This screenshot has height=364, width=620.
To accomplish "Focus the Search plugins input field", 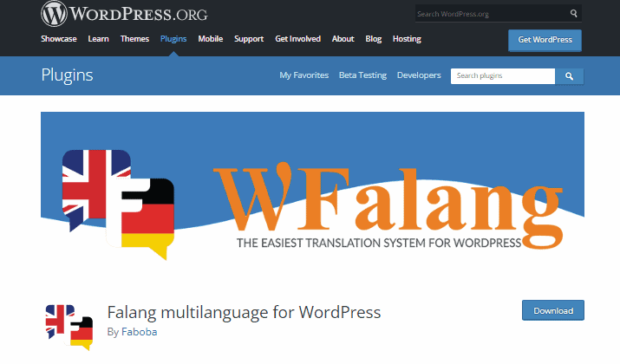I will coord(503,76).
